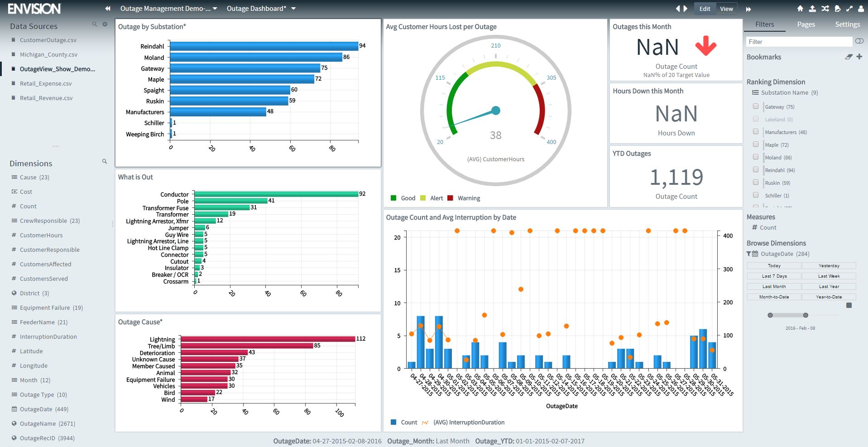The height and width of the screenshot is (447, 868).
Task: Select CustomerOutage.csv data source
Action: coord(48,40)
